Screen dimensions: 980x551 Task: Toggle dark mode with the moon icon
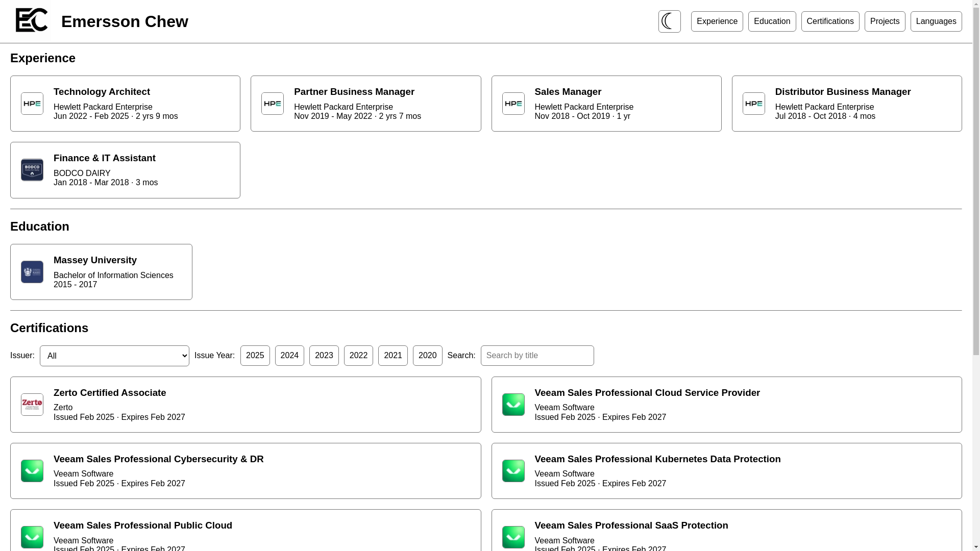[669, 21]
